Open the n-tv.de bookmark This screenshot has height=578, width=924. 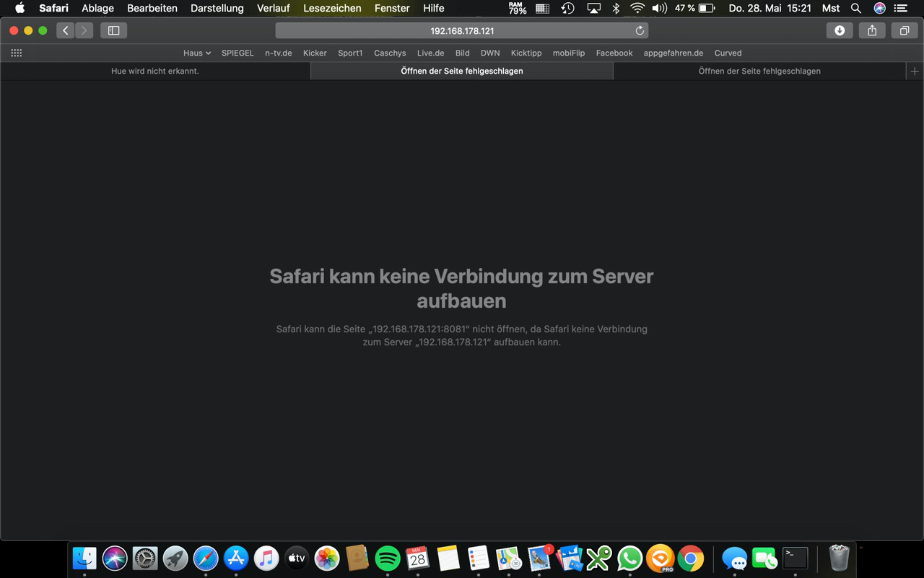279,53
